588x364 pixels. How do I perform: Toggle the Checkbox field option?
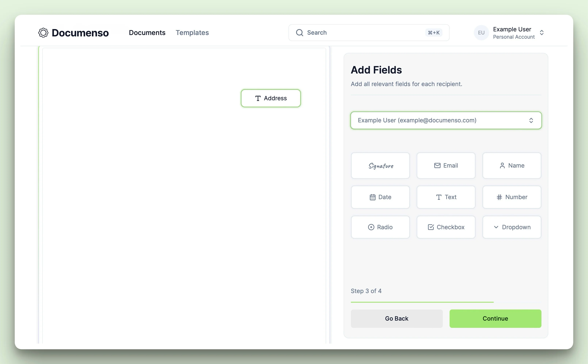click(446, 227)
